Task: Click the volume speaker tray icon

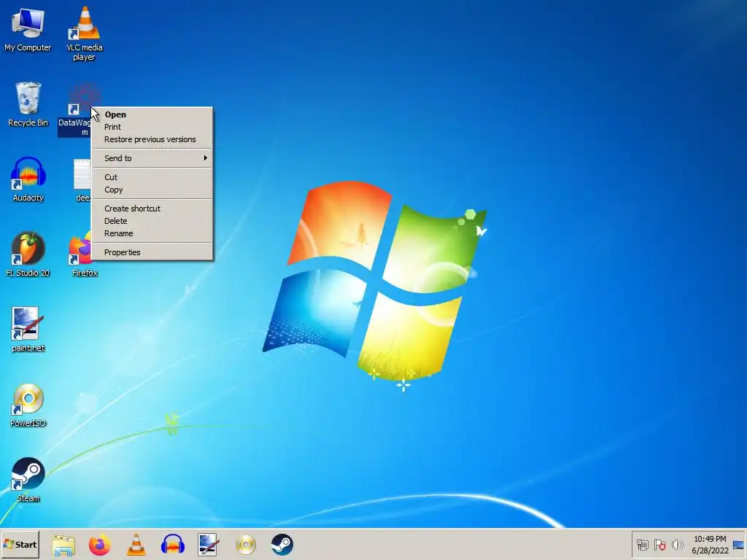Action: (677, 545)
